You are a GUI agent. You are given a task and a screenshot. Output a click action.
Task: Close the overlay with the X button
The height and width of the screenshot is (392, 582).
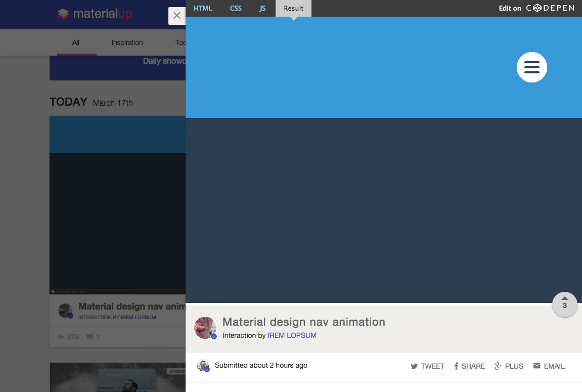click(177, 16)
